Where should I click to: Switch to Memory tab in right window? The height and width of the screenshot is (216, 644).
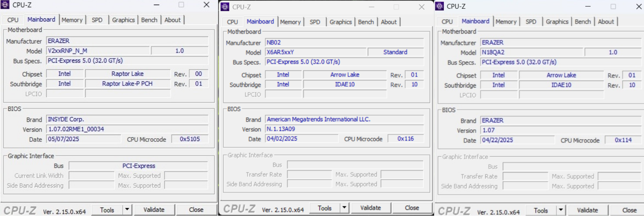506,21
